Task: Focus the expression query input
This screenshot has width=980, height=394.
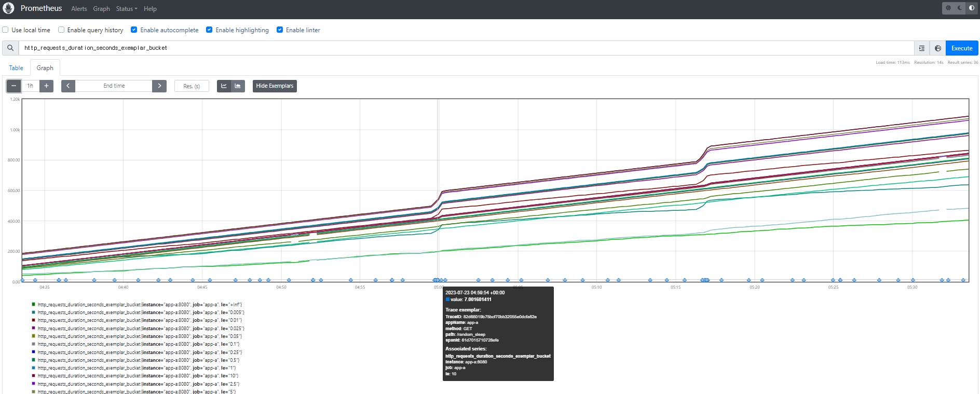Action: (466, 48)
